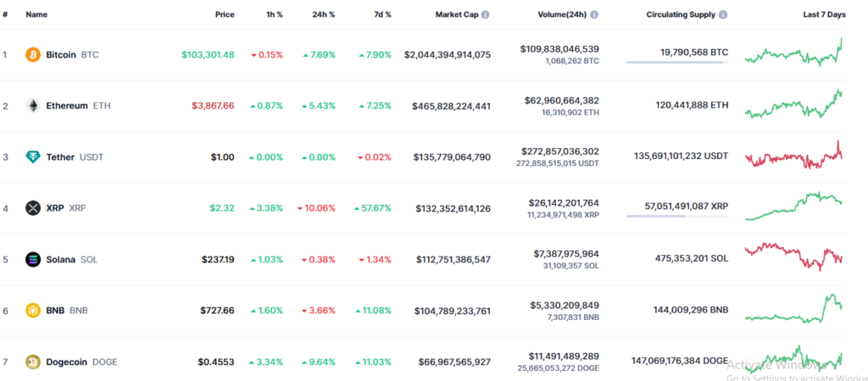Click the Circulating Supply info icon
Image resolution: width=868 pixels, height=381 pixels.
pos(723,15)
